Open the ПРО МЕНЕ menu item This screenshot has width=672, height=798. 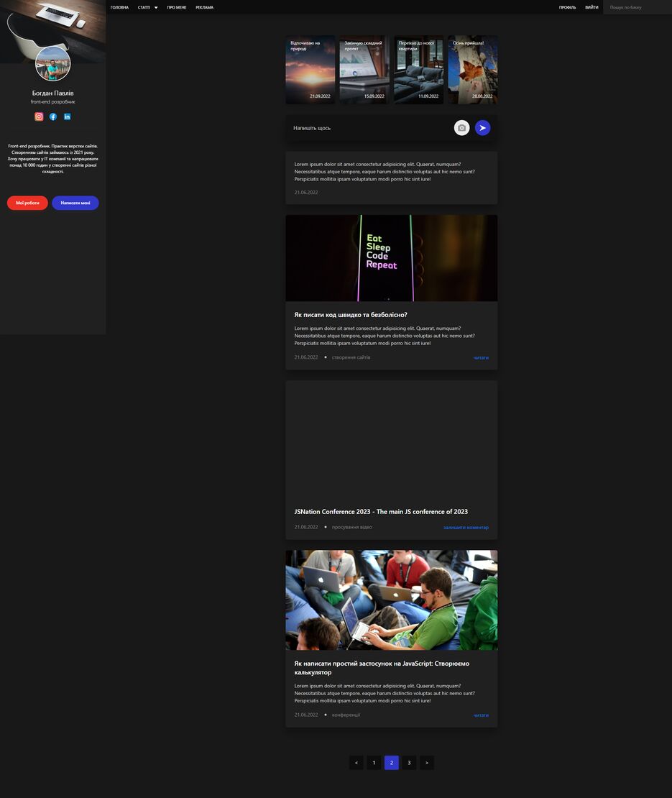[x=176, y=7]
